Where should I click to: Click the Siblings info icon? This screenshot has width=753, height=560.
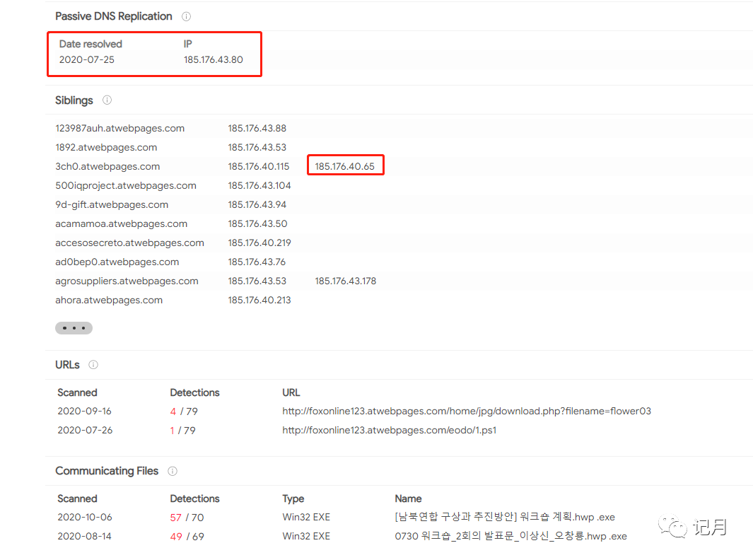[107, 100]
